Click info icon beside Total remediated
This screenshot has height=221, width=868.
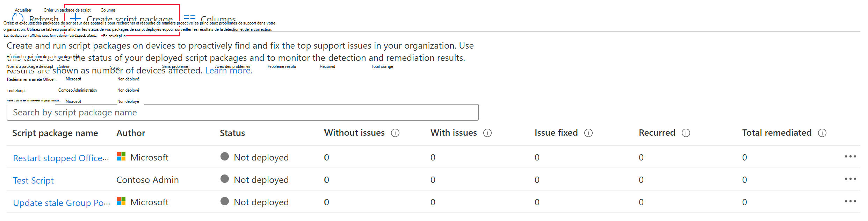click(x=822, y=133)
